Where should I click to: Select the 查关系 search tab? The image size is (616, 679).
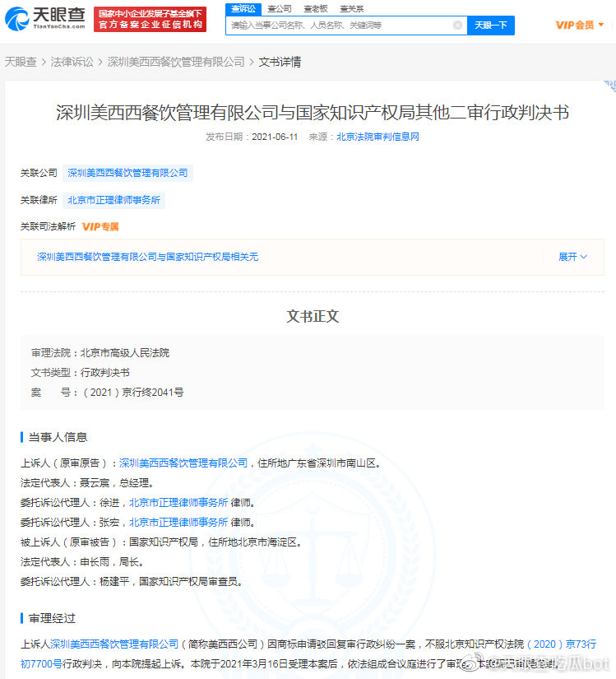pos(352,9)
